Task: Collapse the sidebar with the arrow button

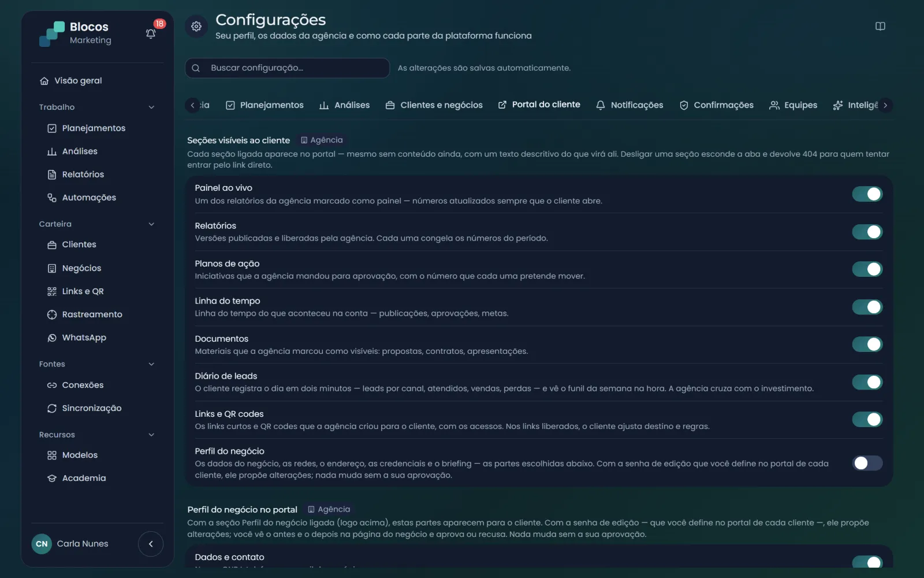Action: pyautogui.click(x=151, y=544)
